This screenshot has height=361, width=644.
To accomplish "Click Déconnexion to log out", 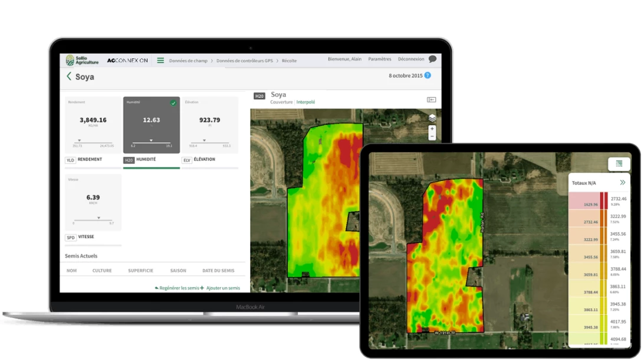I will click(x=410, y=59).
